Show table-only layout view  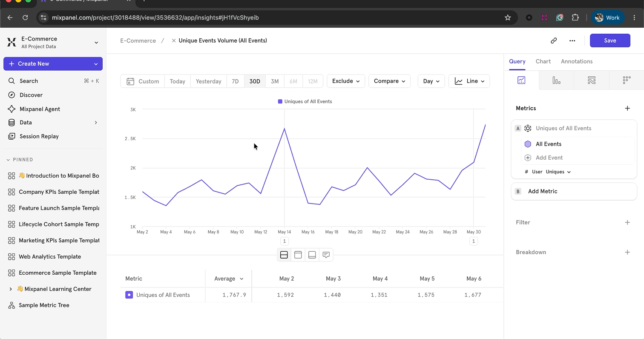(x=312, y=255)
